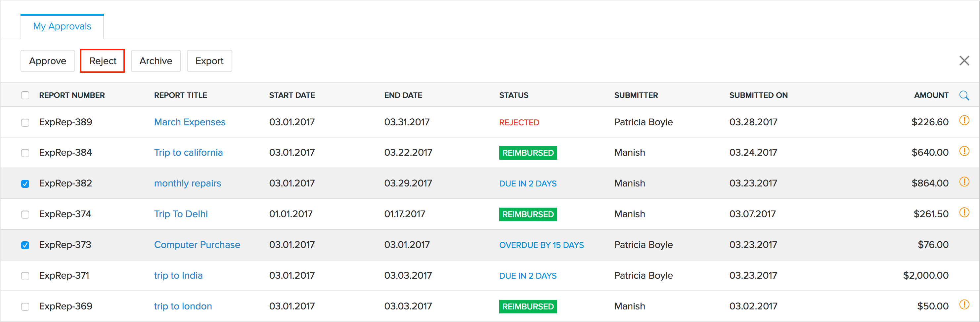Uncheck the ExpRep-382 row checkbox
The width and height of the screenshot is (980, 322).
25,183
